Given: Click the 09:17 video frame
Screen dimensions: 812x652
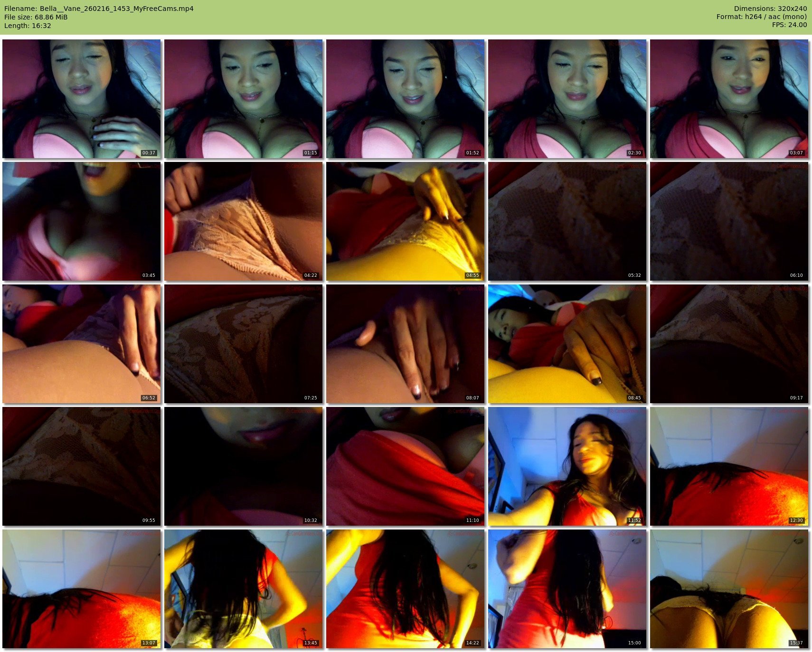Looking at the screenshot, I should click(x=729, y=344).
